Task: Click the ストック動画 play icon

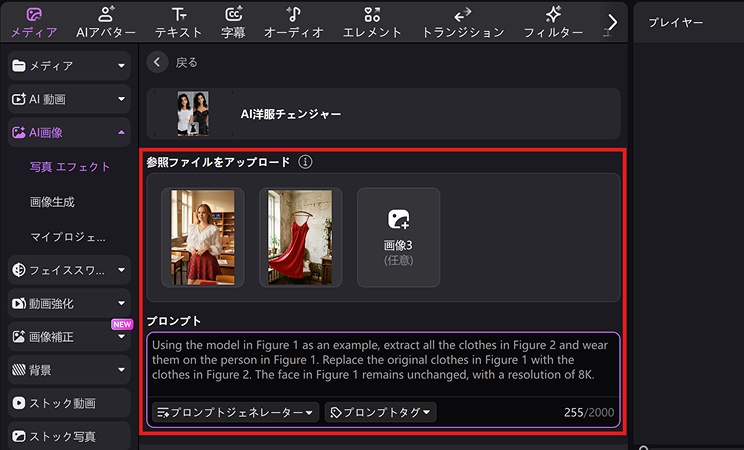Action: (19, 403)
